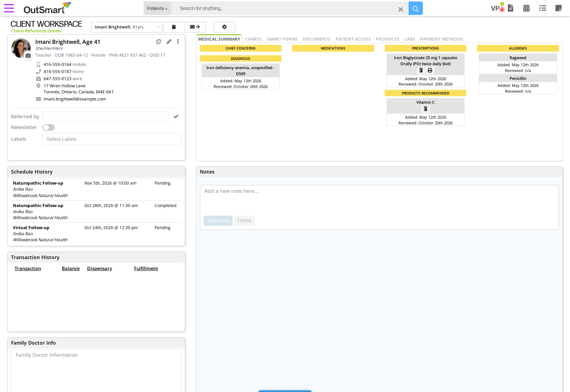
Task: Print the Iron Bisglycinate prescription
Action: click(x=430, y=71)
